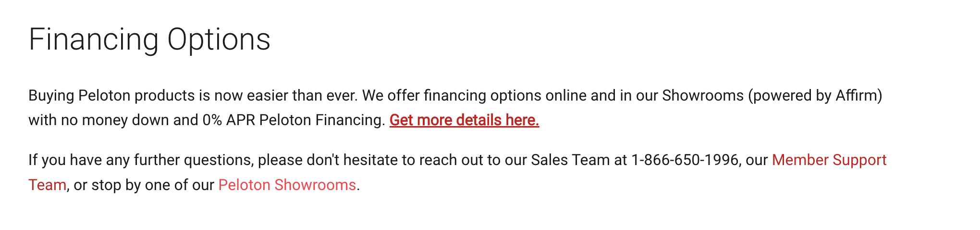Click the word "Affirm" in parentheses
This screenshot has width=980, height=230.
pos(857,95)
